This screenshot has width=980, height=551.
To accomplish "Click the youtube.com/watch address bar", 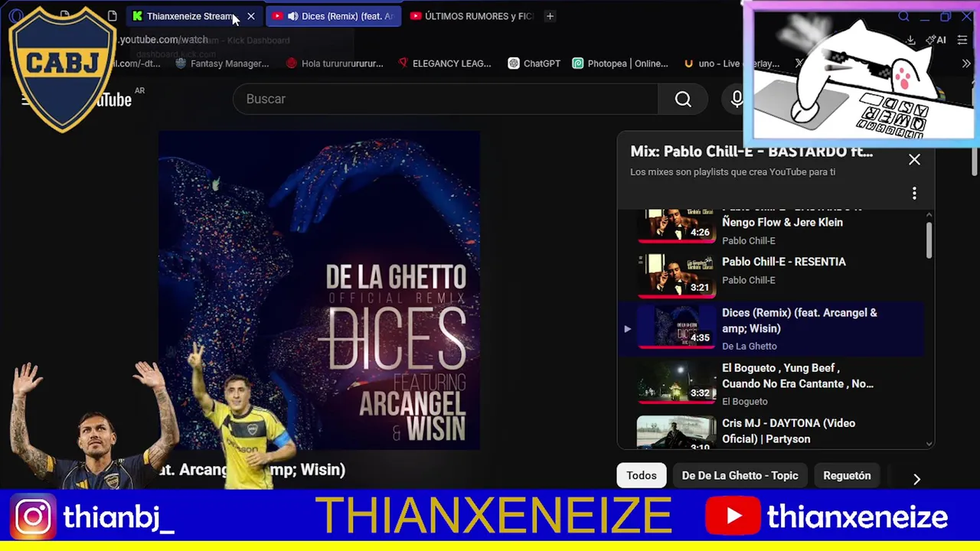I will [163, 40].
